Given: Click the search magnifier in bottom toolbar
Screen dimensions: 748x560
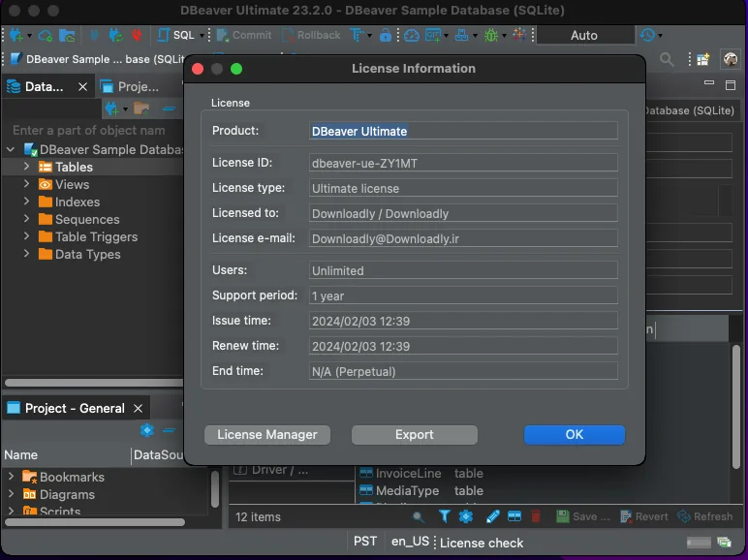Looking at the screenshot, I should click(419, 516).
